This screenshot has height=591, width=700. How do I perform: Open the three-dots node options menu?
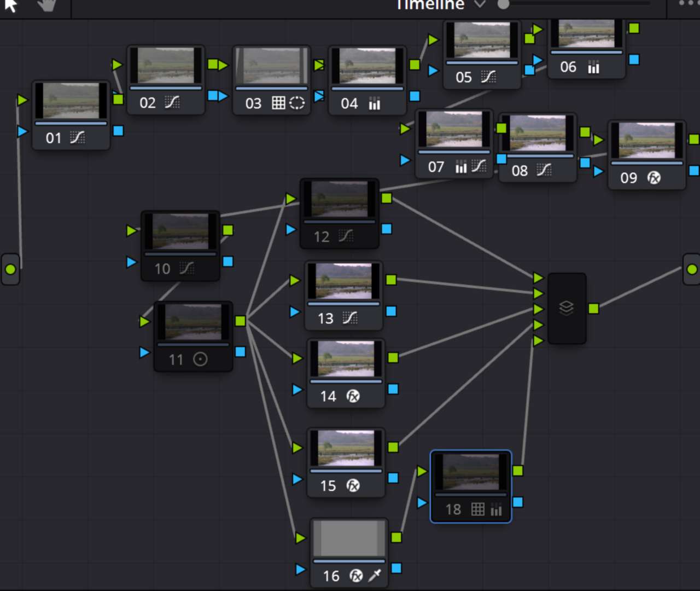(x=688, y=3)
